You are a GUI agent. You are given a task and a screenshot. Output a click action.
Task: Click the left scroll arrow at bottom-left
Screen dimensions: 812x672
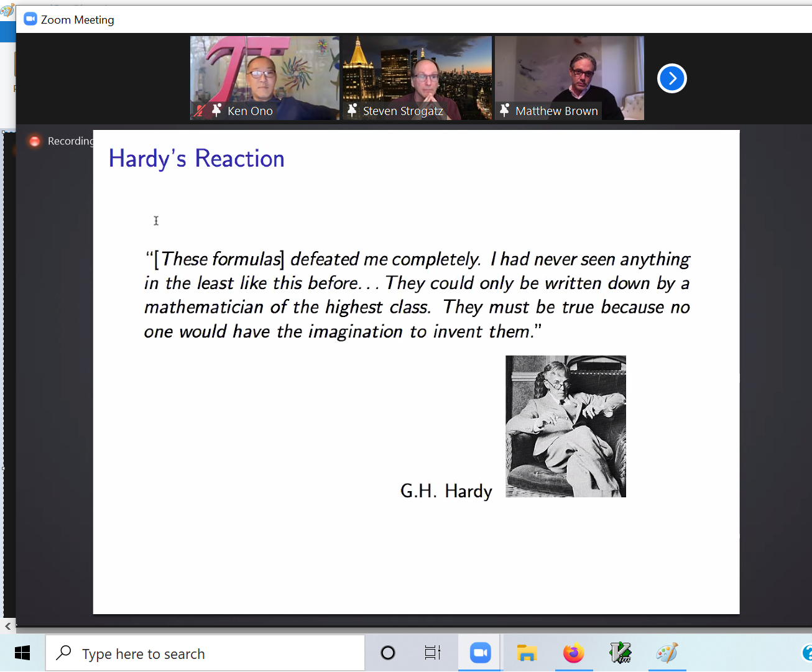tap(7, 626)
